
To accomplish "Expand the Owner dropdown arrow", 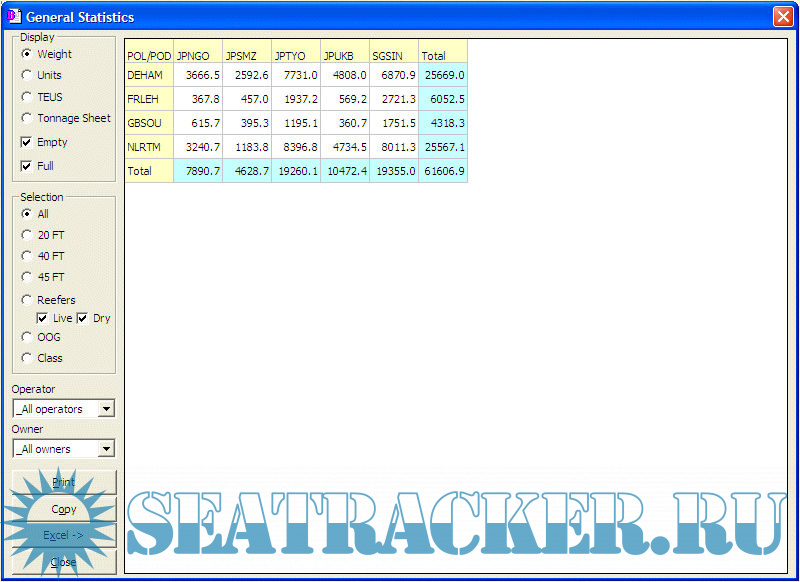I will [107, 449].
